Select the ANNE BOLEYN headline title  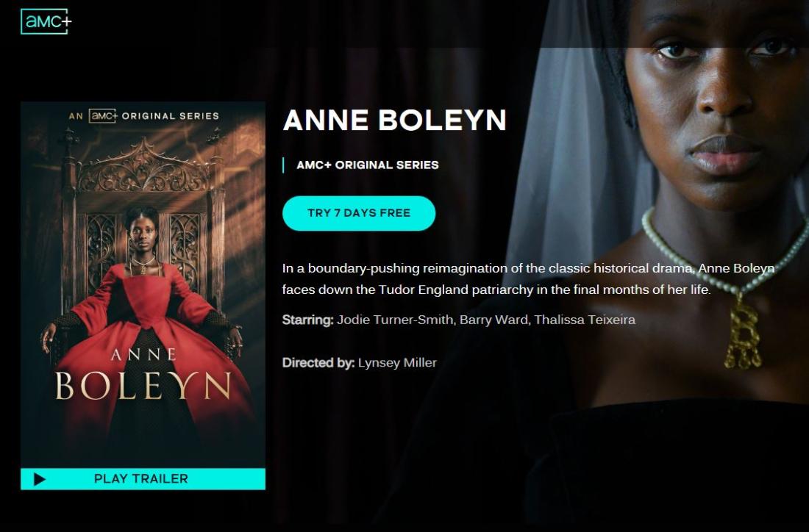[x=395, y=120]
